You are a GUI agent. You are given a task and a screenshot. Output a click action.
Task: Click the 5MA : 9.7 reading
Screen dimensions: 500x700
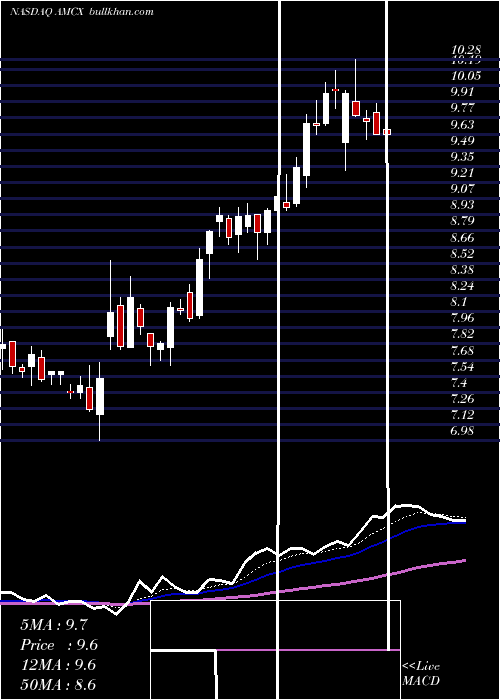(x=54, y=625)
